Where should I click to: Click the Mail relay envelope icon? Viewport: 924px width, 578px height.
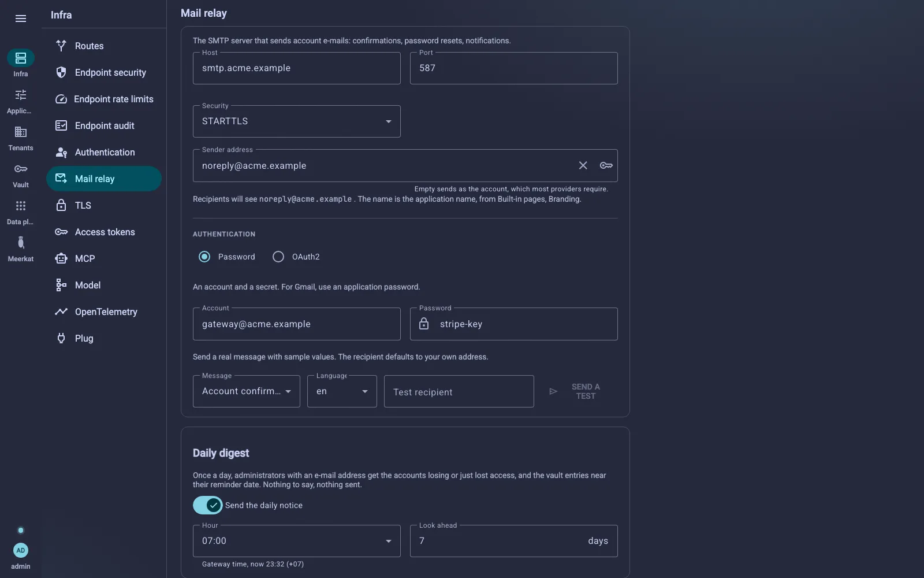click(x=61, y=179)
